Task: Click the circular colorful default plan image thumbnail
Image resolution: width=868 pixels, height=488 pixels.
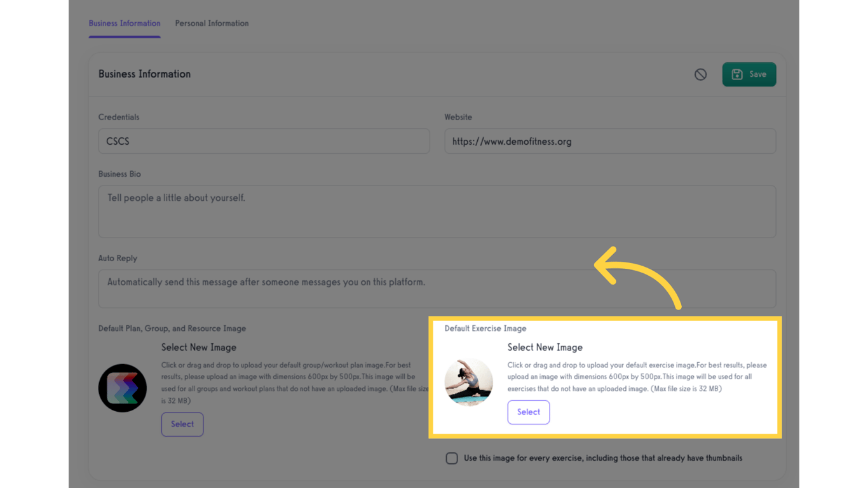Action: [123, 388]
